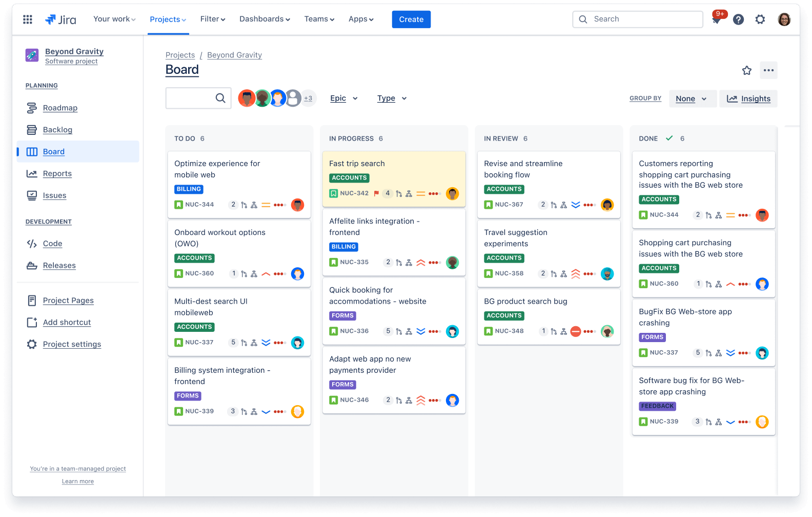Open the board more actions menu
The image size is (812, 517).
click(x=768, y=70)
